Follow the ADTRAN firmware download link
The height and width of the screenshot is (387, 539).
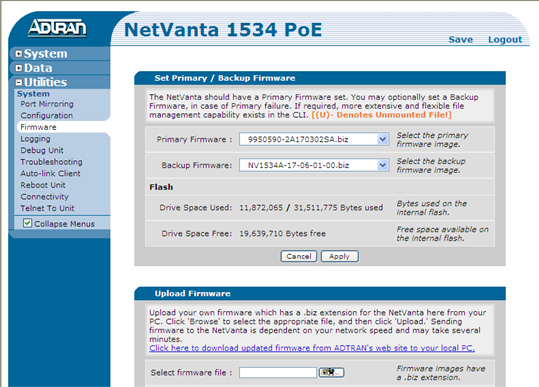click(312, 348)
